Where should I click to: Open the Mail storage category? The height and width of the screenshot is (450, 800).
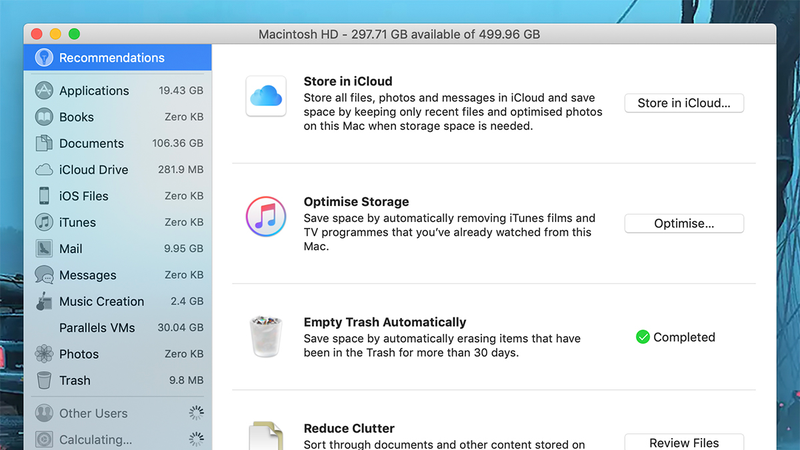coord(117,248)
